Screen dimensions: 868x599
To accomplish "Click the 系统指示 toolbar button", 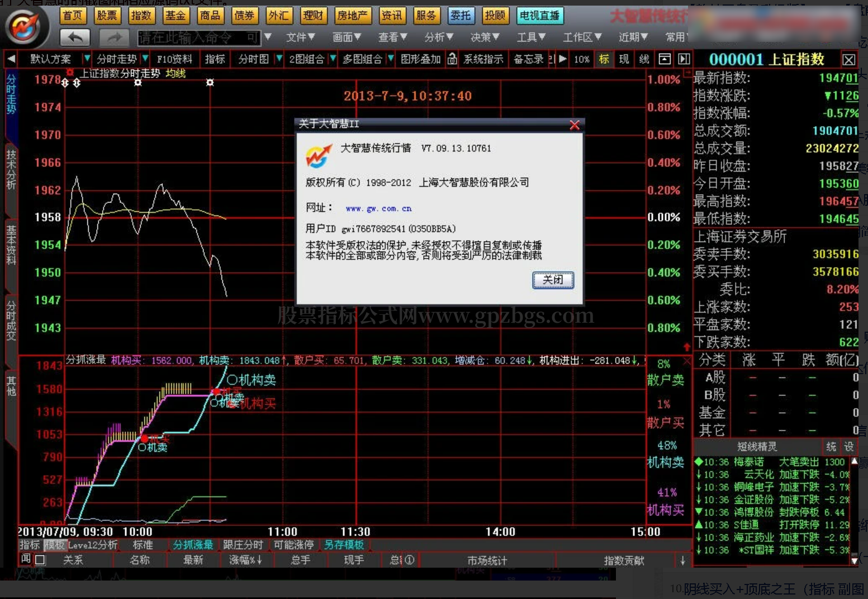I will tap(483, 59).
